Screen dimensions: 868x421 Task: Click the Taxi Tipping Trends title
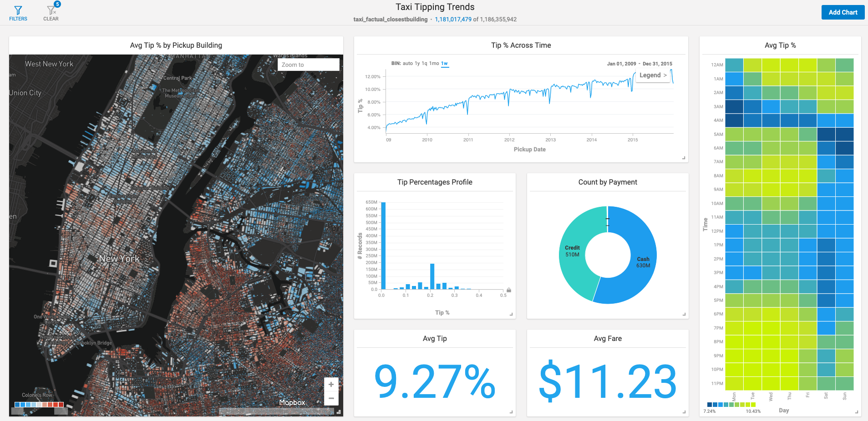tap(434, 7)
